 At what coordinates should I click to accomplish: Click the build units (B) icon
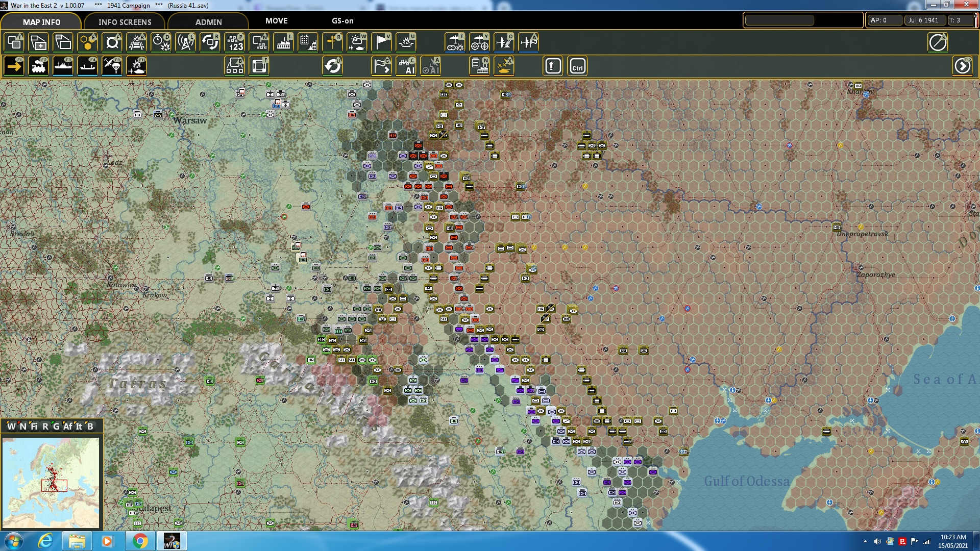click(x=235, y=66)
